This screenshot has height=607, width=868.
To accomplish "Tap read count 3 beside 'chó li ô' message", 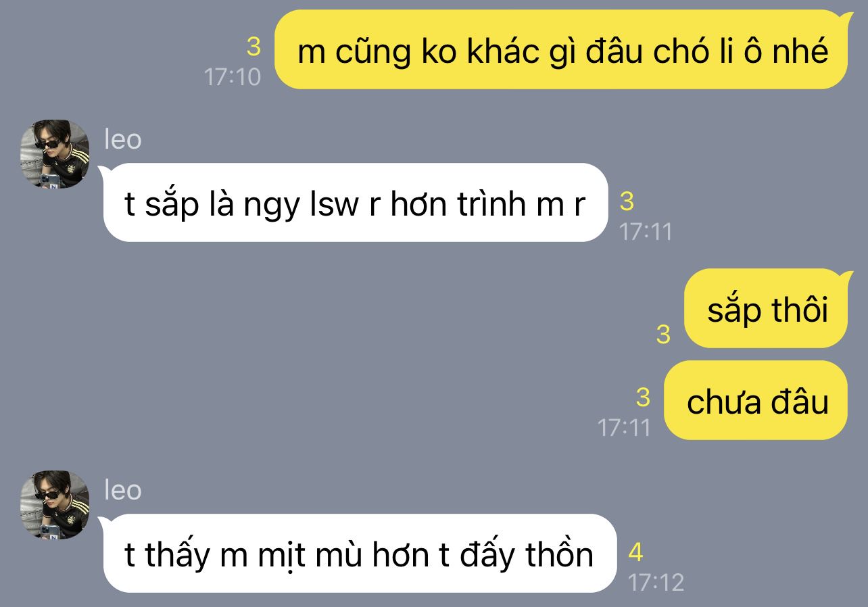I will tap(254, 47).
